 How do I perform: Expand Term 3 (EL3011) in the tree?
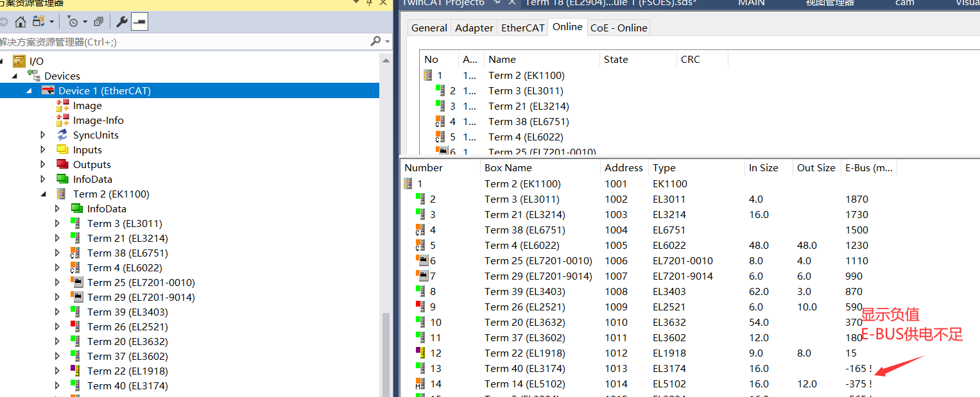pos(58,224)
